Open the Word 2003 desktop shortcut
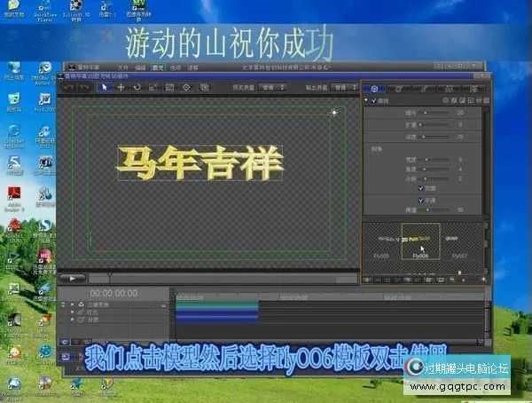 44,102
